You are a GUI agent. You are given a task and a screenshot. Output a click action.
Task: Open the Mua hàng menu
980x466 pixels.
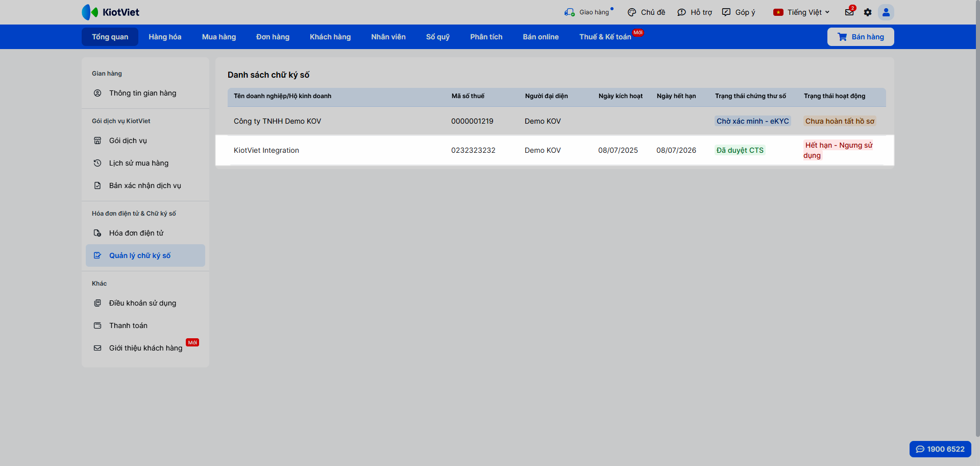pyautogui.click(x=219, y=37)
